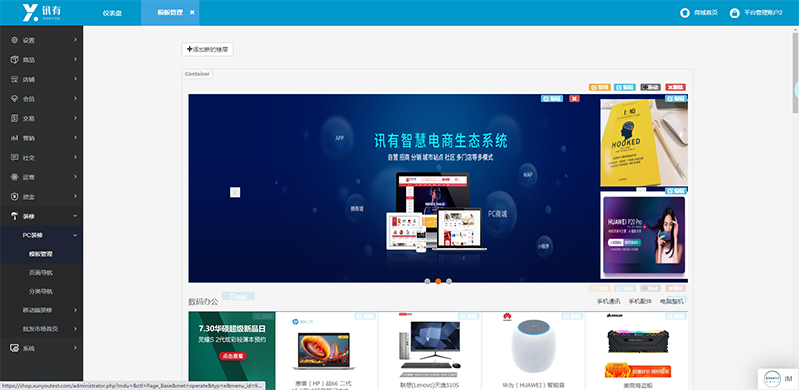Select the 模板管理 tab in the header
The width and height of the screenshot is (799, 390).
click(x=170, y=13)
